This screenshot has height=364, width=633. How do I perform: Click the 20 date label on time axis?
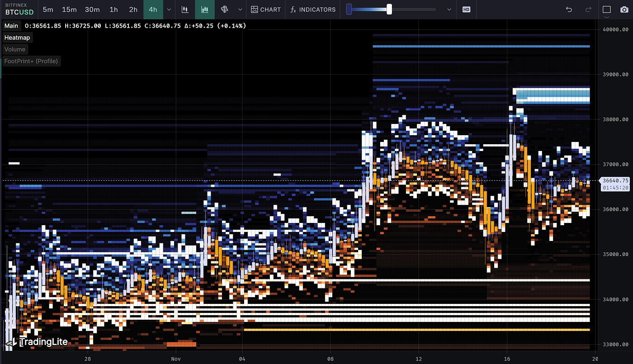pos(595,358)
